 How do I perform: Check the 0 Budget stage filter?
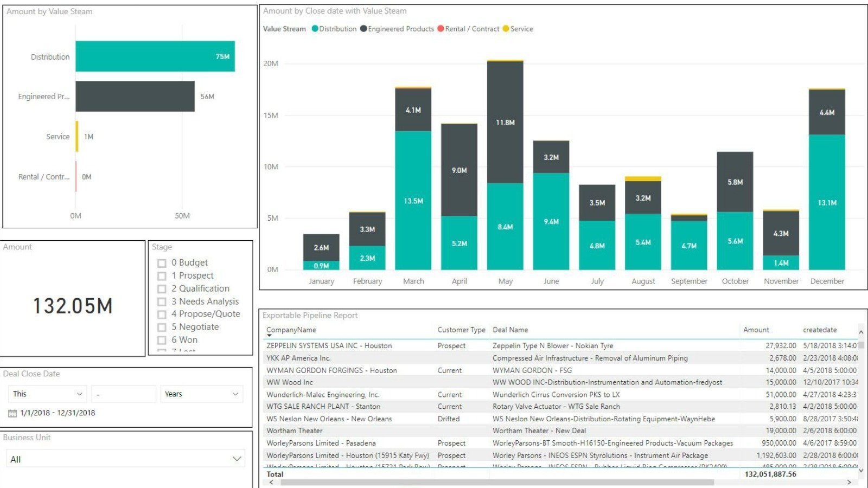162,262
